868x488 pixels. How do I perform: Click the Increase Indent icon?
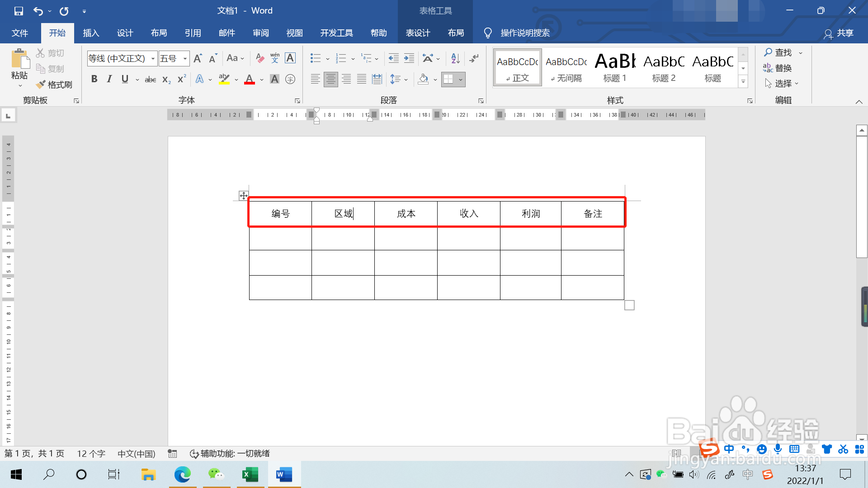point(409,58)
